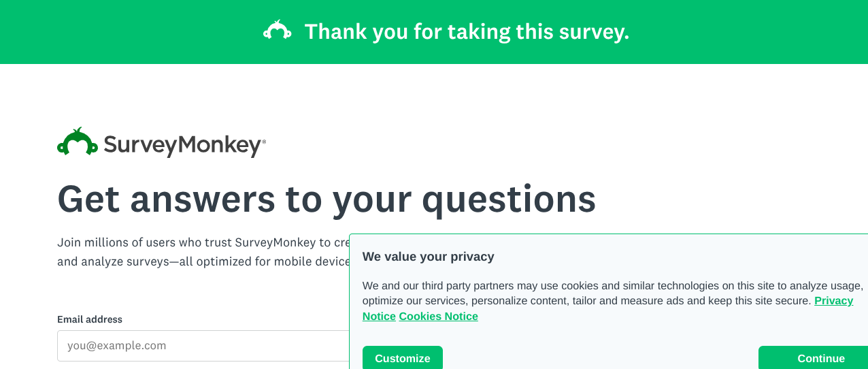
Task: Click the "optimize our services" text in privacy notice
Action: click(414, 301)
